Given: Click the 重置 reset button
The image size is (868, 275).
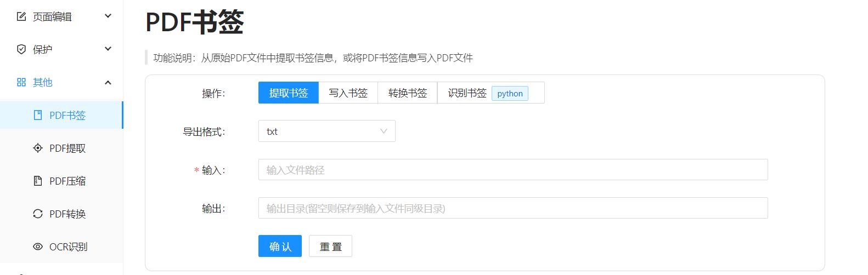Looking at the screenshot, I should [330, 247].
